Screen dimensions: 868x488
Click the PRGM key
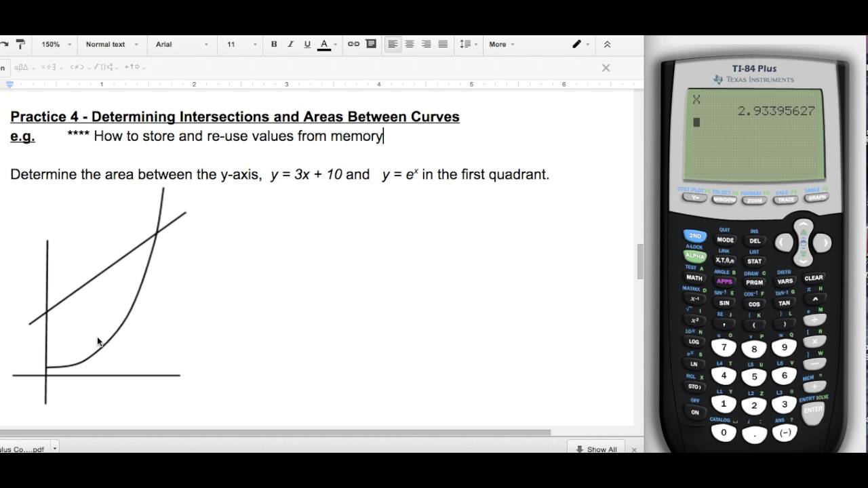(x=755, y=283)
